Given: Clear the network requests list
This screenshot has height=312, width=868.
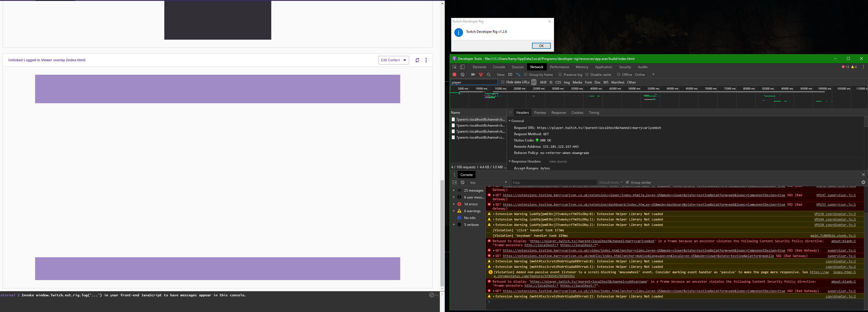Looking at the screenshot, I should 462,74.
